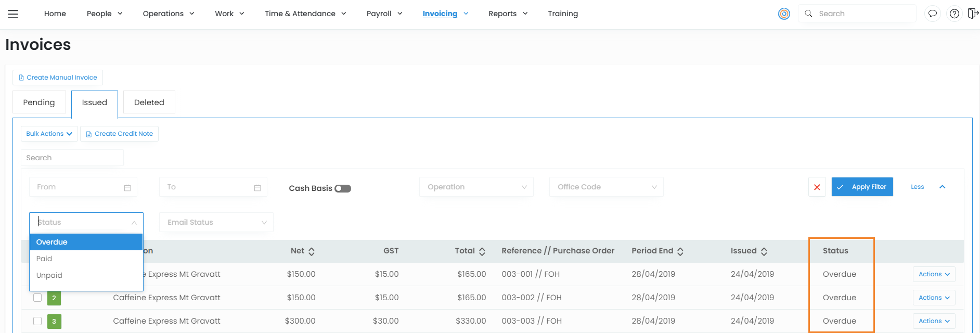
Task: Select the checkbox for invoice row 3
Action: 37,321
